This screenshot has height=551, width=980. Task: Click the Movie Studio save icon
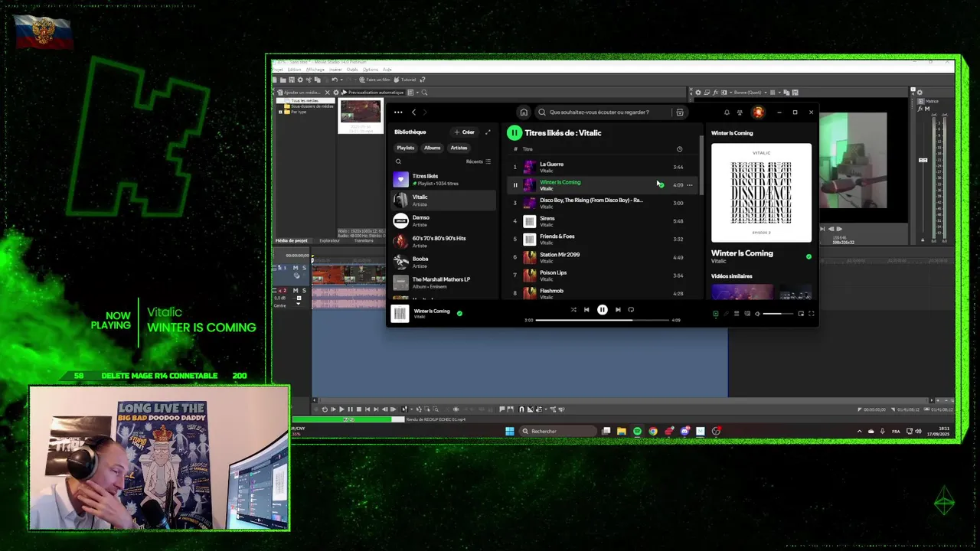[291, 80]
